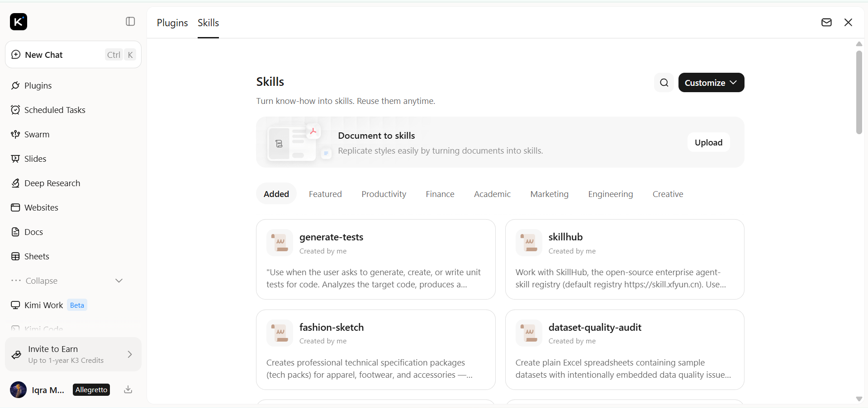Image resolution: width=868 pixels, height=408 pixels.
Task: Click the Swarm icon in sidebar
Action: click(x=15, y=134)
